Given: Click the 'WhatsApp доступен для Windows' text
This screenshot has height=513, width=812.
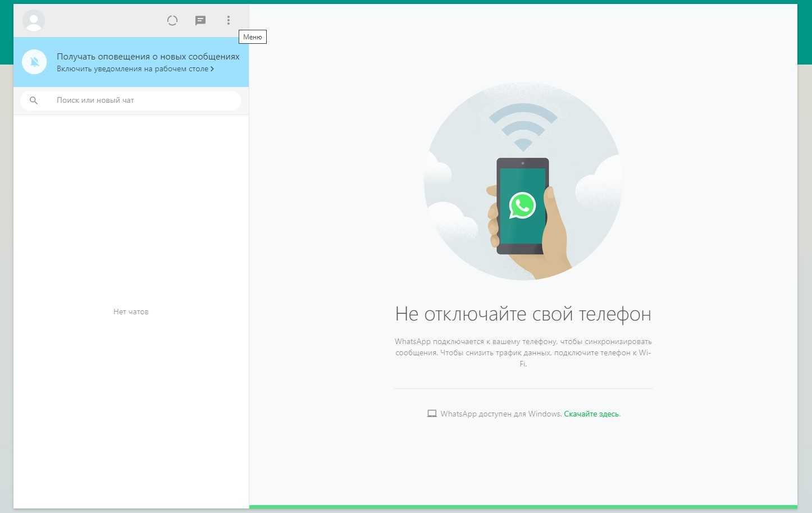Looking at the screenshot, I should 500,414.
